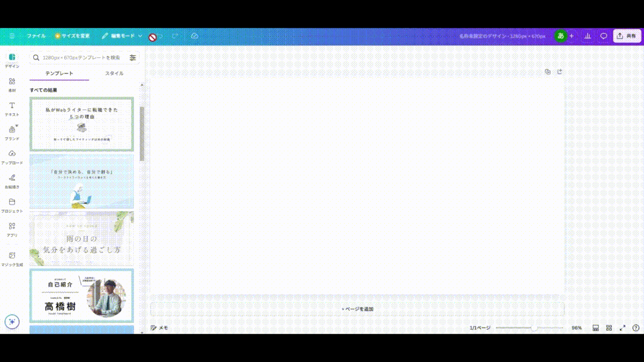Open the 素材 (Elements) sidebar panel
Image resolution: width=644 pixels, height=362 pixels.
click(12, 84)
